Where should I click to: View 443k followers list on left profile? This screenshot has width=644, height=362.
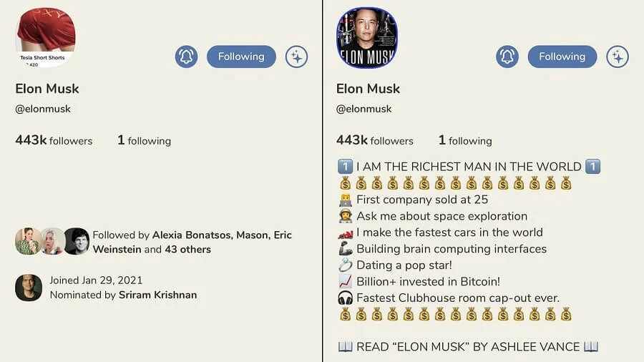54,140
